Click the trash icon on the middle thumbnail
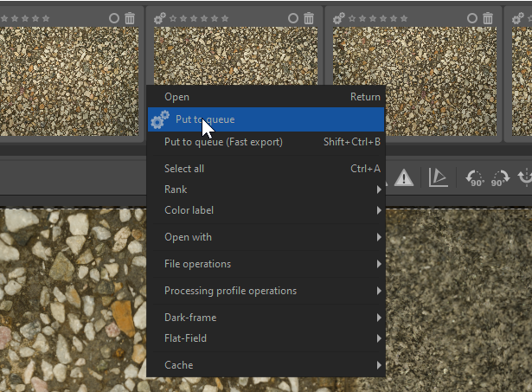Image resolution: width=532 pixels, height=392 pixels. coord(309,18)
